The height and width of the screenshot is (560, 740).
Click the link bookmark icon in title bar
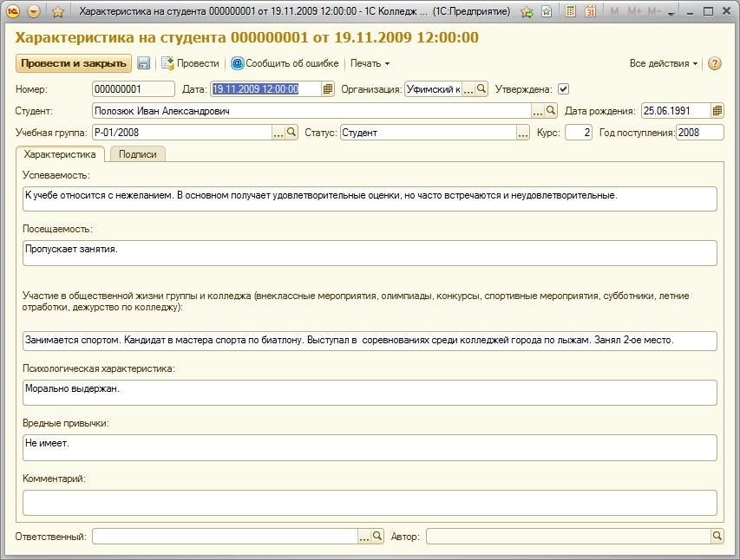(x=547, y=11)
